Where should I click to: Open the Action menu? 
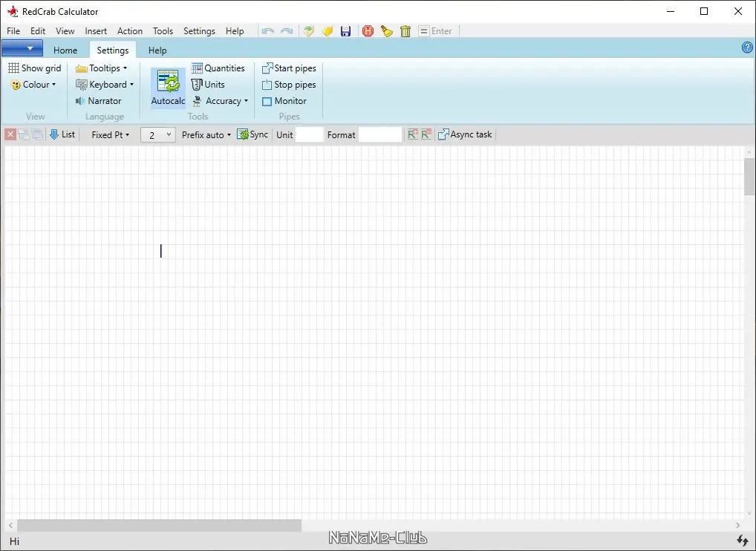click(130, 31)
